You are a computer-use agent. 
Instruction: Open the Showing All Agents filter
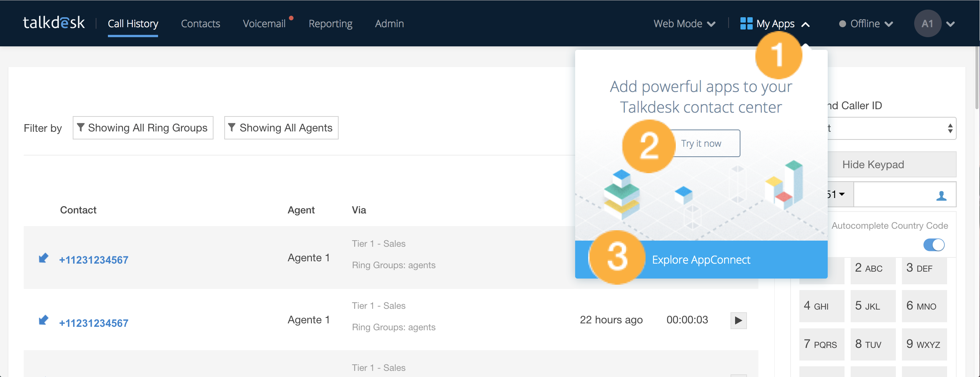click(x=281, y=128)
